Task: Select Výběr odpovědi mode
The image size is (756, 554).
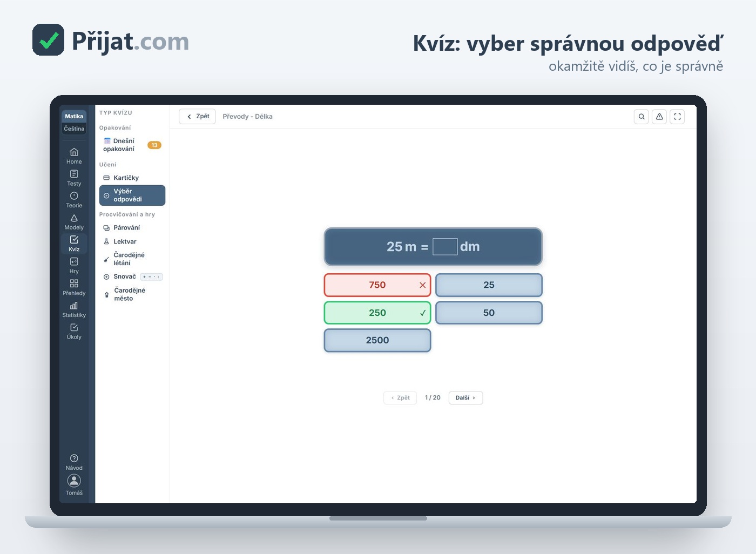Action: tap(132, 195)
